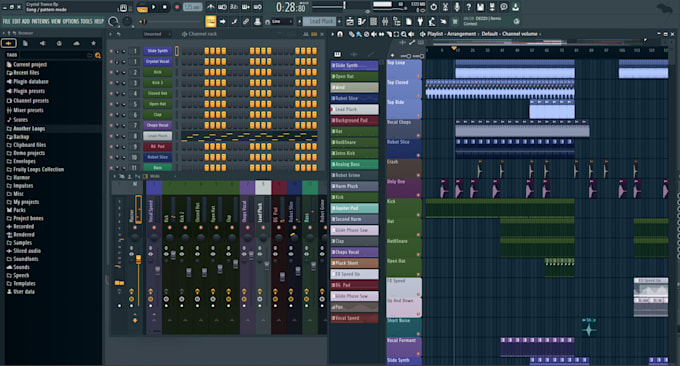The height and width of the screenshot is (366, 680).
Task: Open the Mixer toolbar icon
Action: tap(385, 21)
